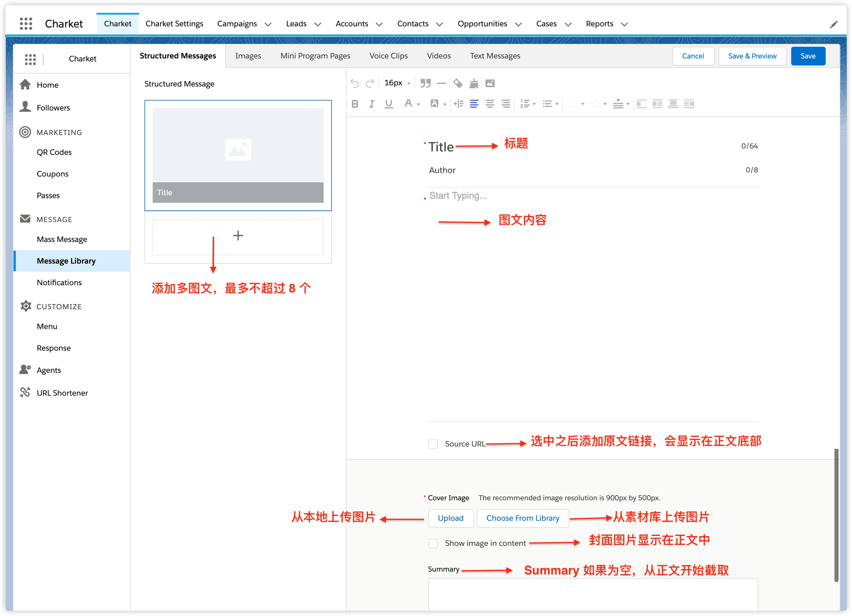
Task: Align text right in editor
Action: [506, 104]
